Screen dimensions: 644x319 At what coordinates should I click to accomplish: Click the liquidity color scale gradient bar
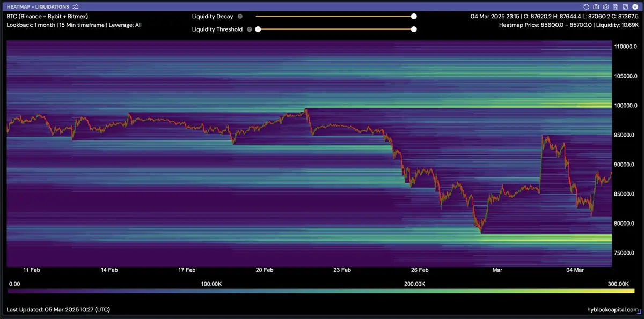click(x=321, y=291)
